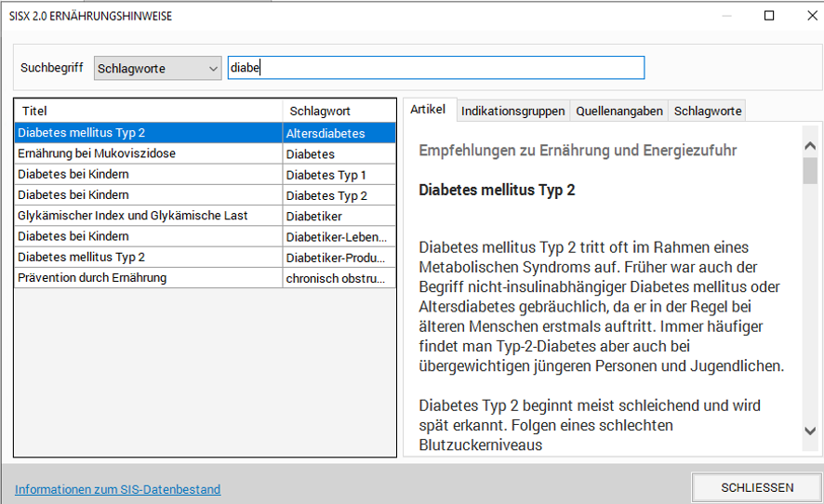Click the article scrollbar down arrow
The image size is (824, 504).
810,431
